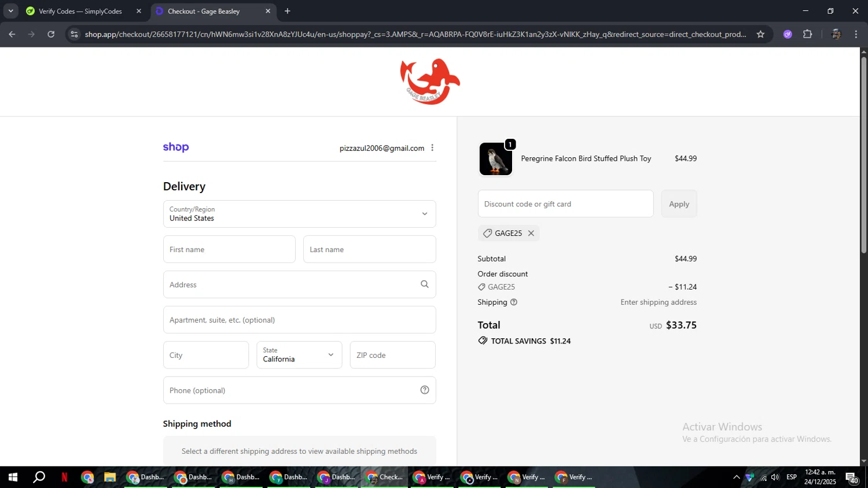The image size is (868, 488).
Task: Open the Windows Start menu
Action: (13, 477)
